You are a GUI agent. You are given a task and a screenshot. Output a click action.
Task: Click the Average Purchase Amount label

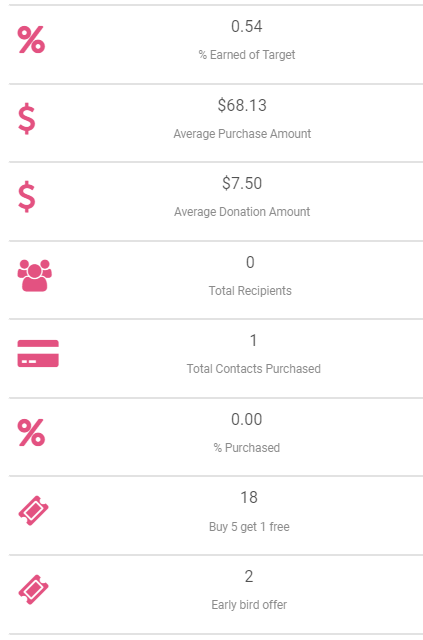pos(242,134)
